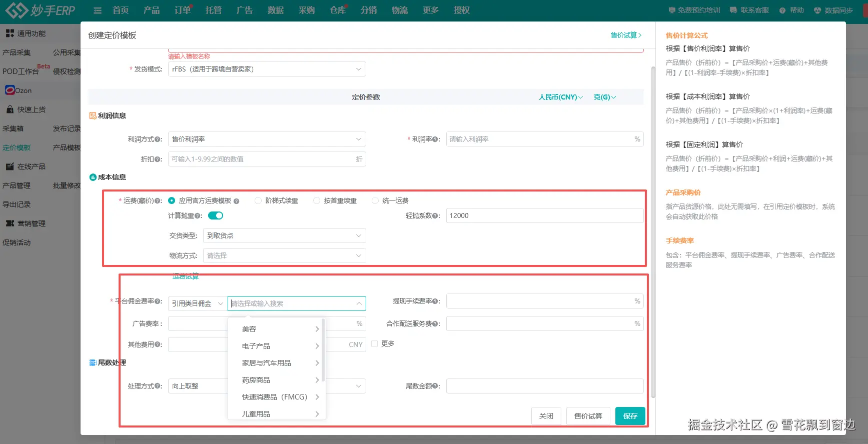Click help icon beside 提现手续费率
The height and width of the screenshot is (444, 868).
435,301
